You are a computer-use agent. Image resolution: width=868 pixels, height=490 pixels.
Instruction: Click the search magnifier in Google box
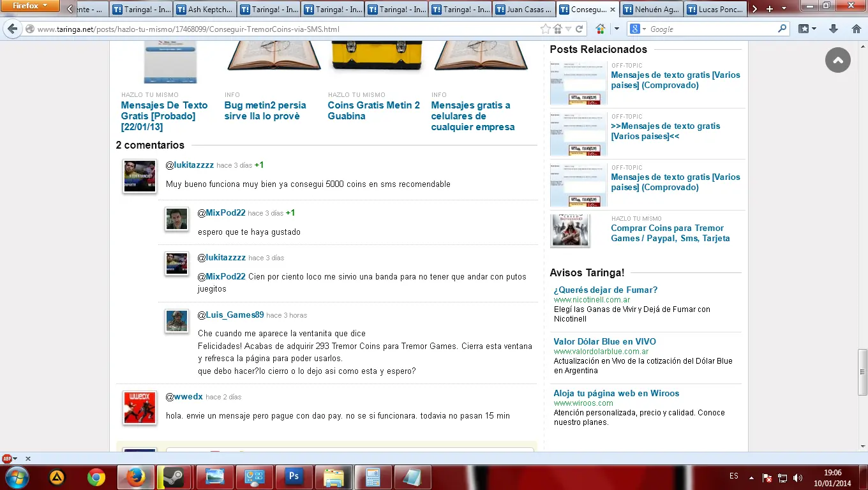(782, 29)
